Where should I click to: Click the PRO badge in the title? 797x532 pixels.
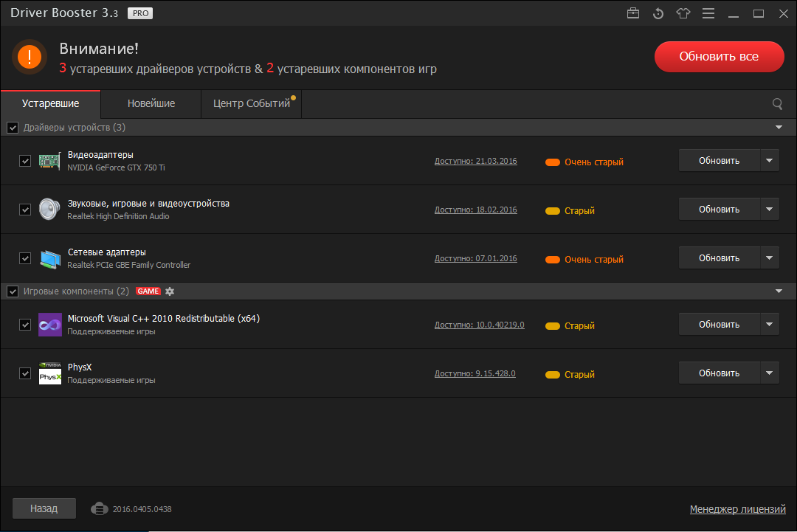pos(140,13)
